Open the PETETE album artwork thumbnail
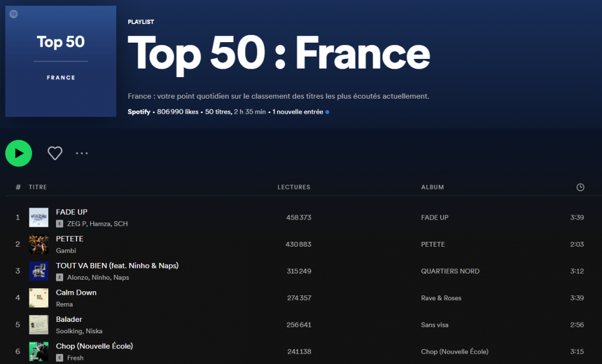Image resolution: width=602 pixels, height=364 pixels. [x=39, y=244]
